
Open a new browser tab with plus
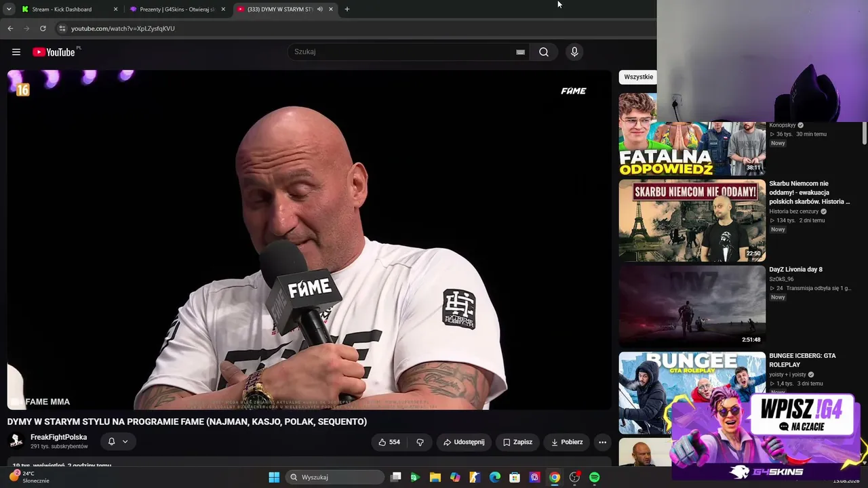pyautogui.click(x=347, y=9)
